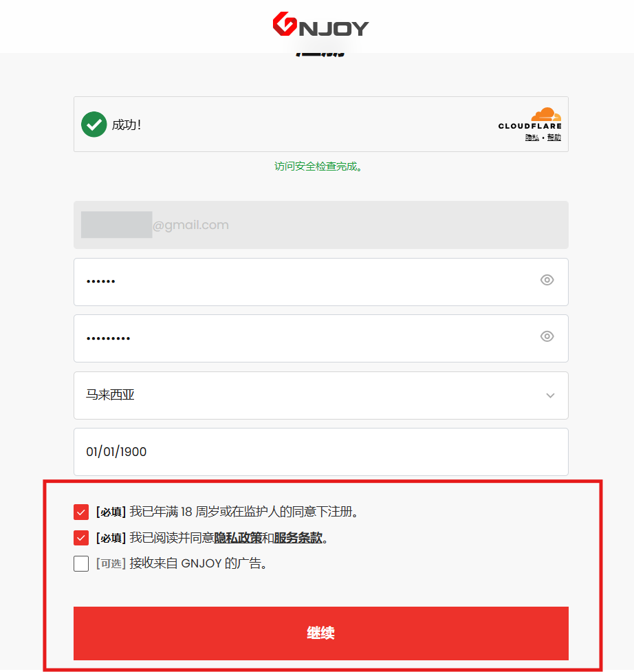Viewport: 634px width, 672px height.
Task: Show password in the six-dot password field
Action: coord(547,280)
